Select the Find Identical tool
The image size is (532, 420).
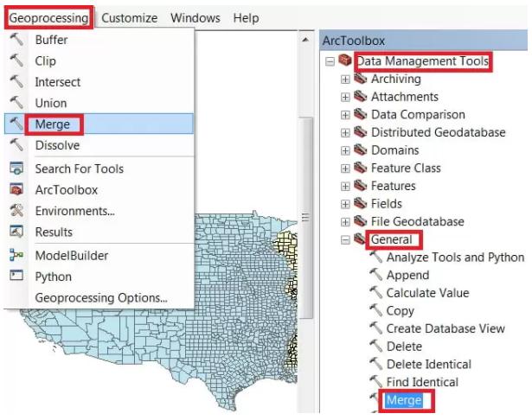tap(422, 382)
